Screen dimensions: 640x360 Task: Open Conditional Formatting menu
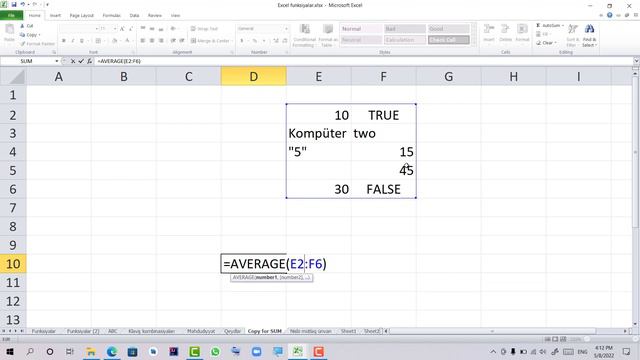[304, 35]
